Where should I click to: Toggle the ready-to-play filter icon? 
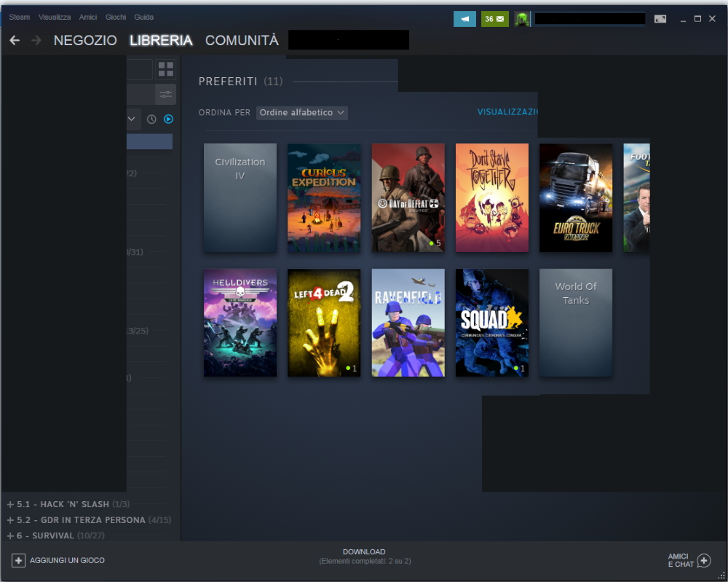(168, 119)
